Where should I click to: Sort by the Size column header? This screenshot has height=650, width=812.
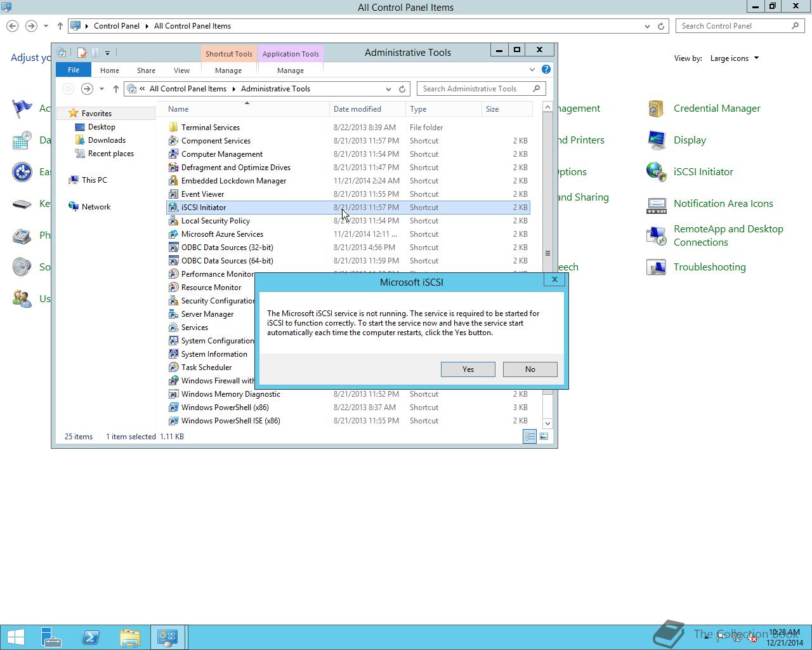[x=507, y=109]
